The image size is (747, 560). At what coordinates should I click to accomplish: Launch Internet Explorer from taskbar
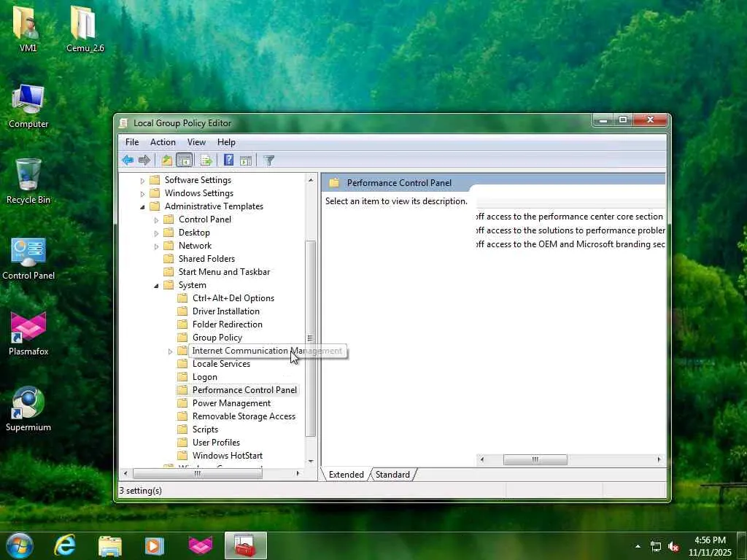tap(65, 545)
